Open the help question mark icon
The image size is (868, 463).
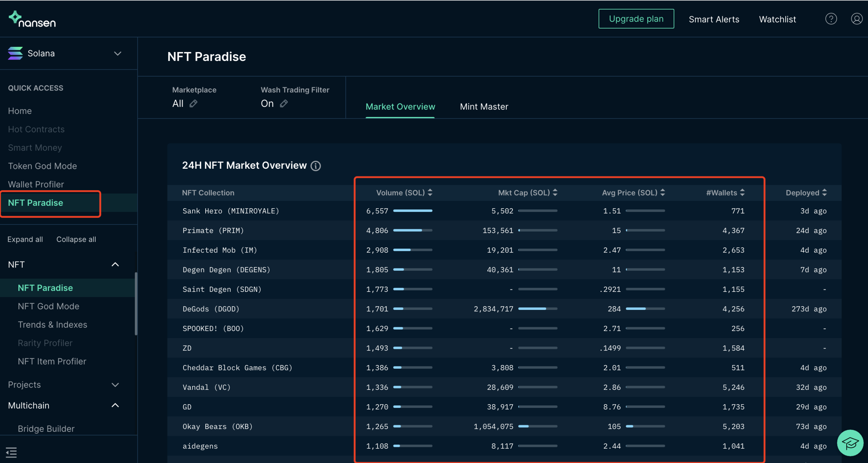831,19
